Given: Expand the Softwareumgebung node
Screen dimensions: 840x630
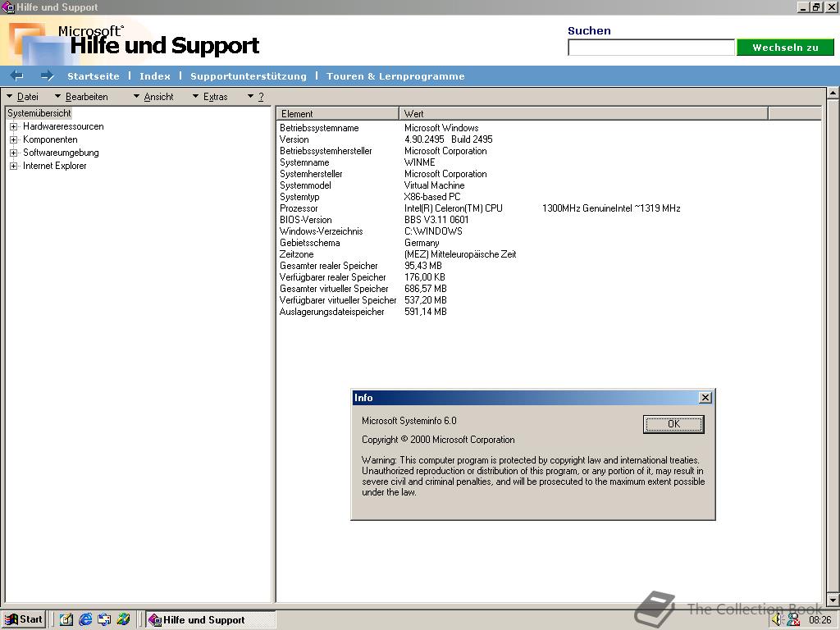Looking at the screenshot, I should coord(13,153).
